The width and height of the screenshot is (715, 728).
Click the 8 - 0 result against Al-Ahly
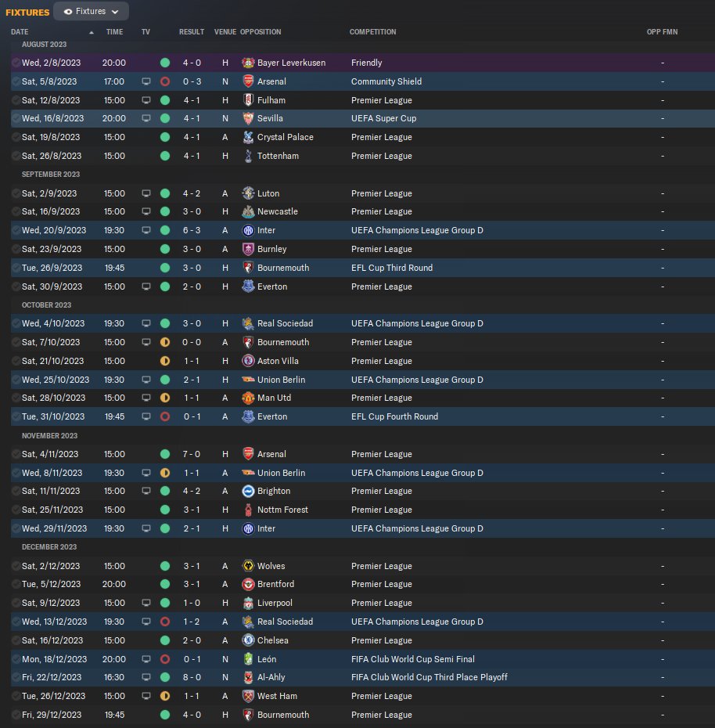[192, 677]
